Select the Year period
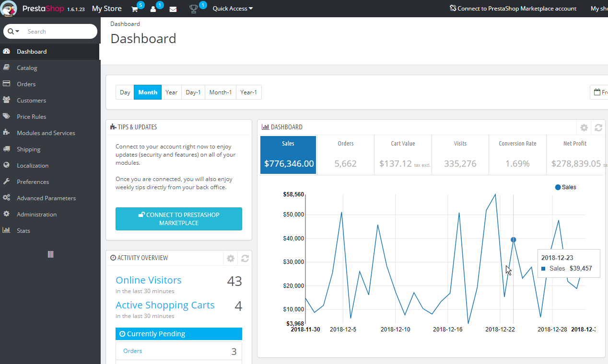The width and height of the screenshot is (608, 364). (172, 92)
